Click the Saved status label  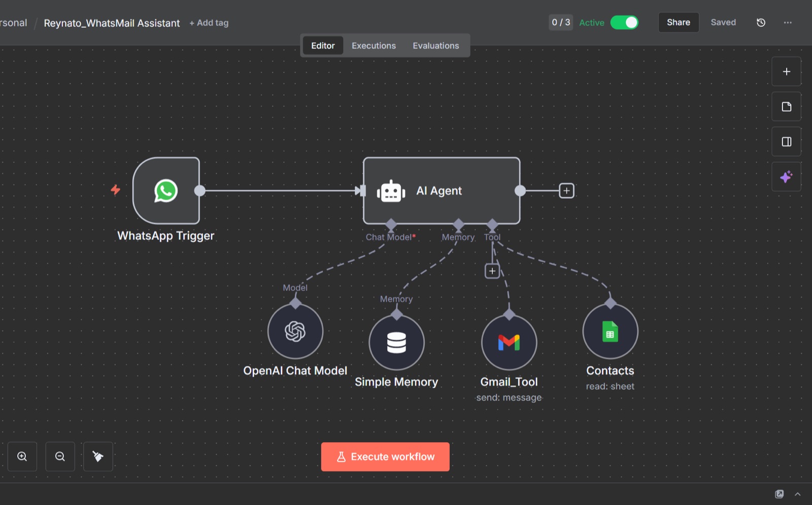pos(723,22)
